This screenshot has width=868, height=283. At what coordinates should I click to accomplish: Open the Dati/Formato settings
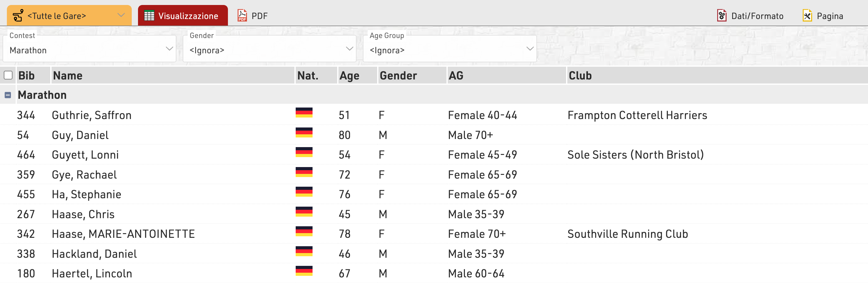(757, 16)
